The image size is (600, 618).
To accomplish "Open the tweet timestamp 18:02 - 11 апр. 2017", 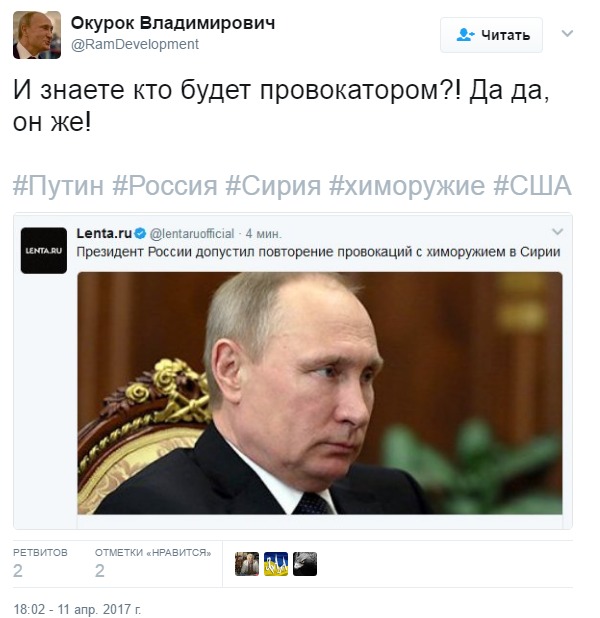I will tap(77, 609).
